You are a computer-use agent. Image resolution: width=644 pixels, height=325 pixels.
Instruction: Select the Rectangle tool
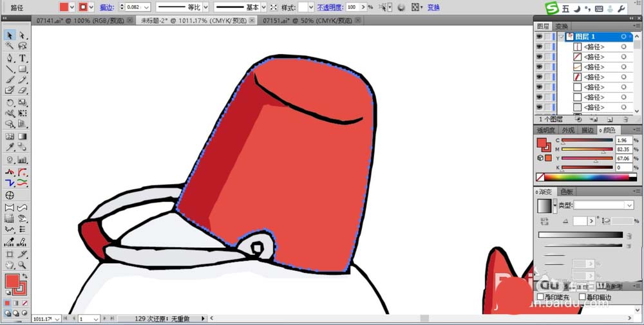click(22, 69)
